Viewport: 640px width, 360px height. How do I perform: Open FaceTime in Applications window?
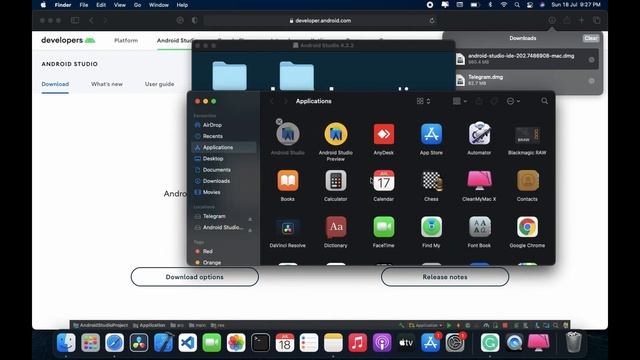(384, 227)
